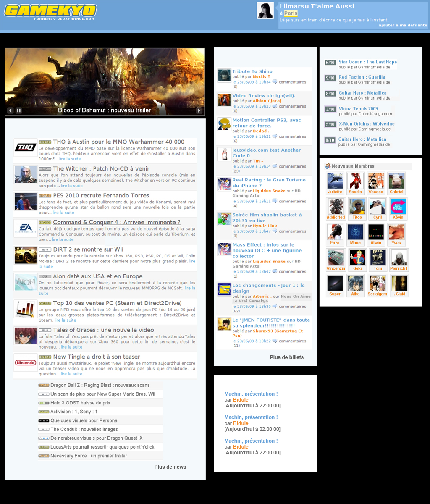Visit author Hyrule Link's profile
Image resolution: width=430 pixels, height=504 pixels.
click(x=265, y=226)
